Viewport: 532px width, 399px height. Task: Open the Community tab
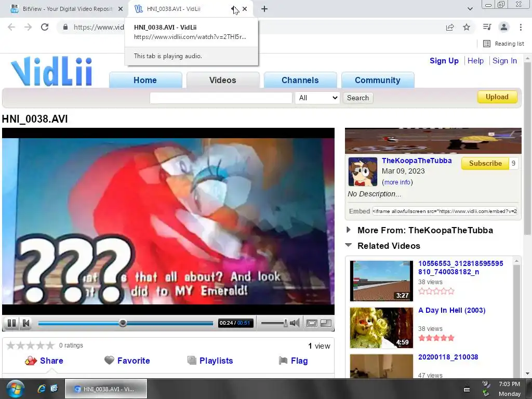[378, 80]
